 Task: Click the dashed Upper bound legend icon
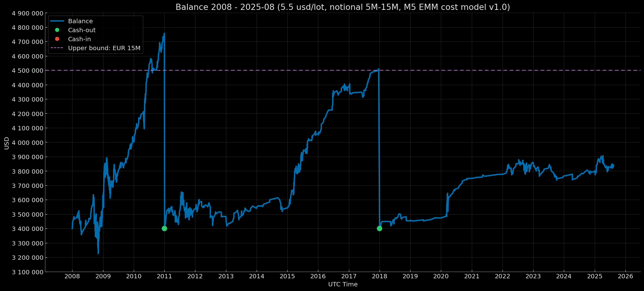coord(57,48)
